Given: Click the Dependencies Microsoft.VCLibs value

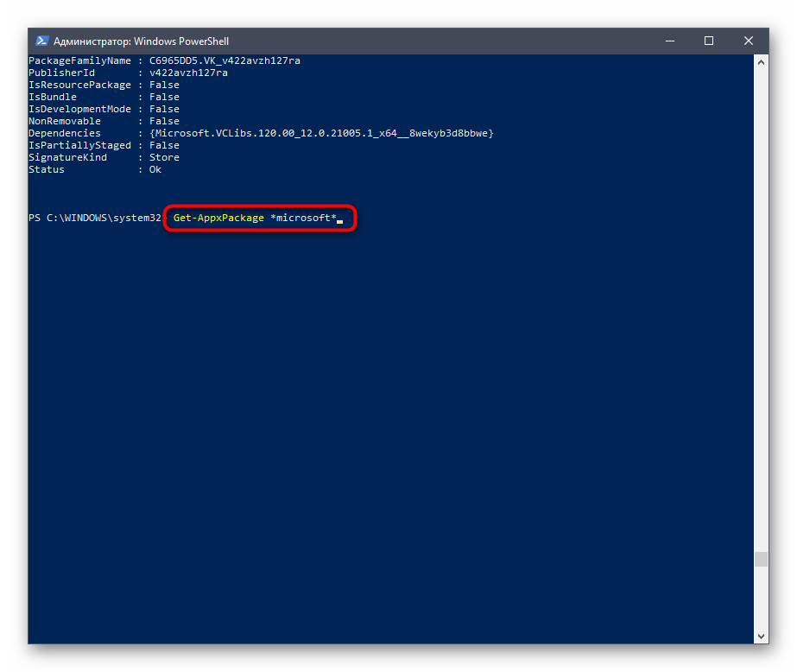Looking at the screenshot, I should 321,133.
